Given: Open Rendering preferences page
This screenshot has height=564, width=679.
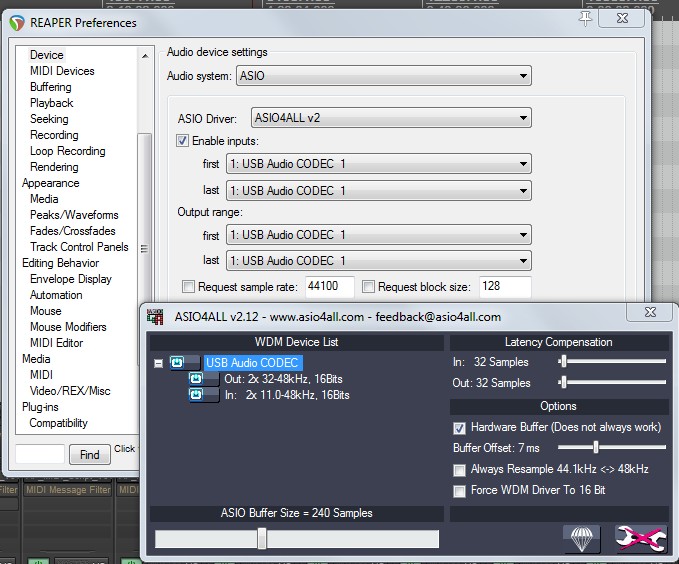Looking at the screenshot, I should (x=54, y=167).
